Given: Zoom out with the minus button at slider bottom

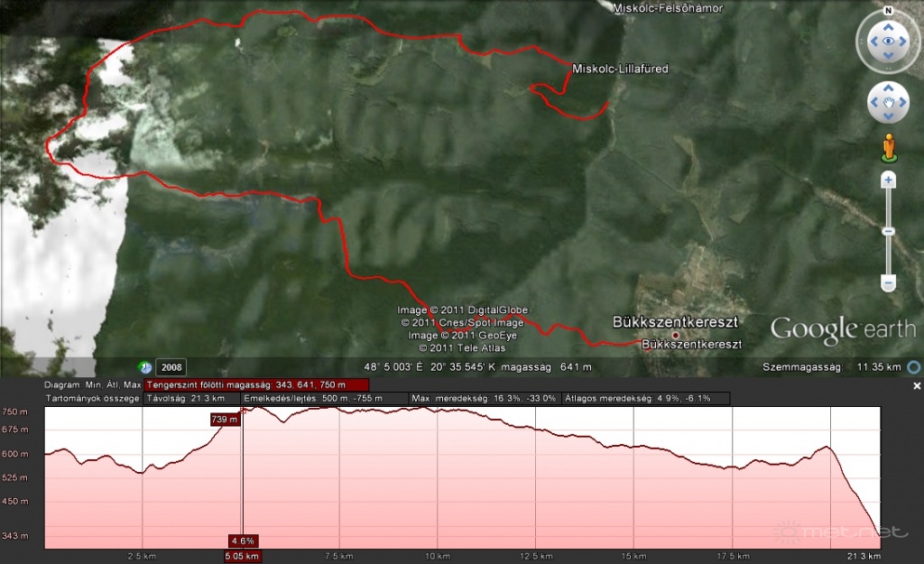Looking at the screenshot, I should [889, 284].
